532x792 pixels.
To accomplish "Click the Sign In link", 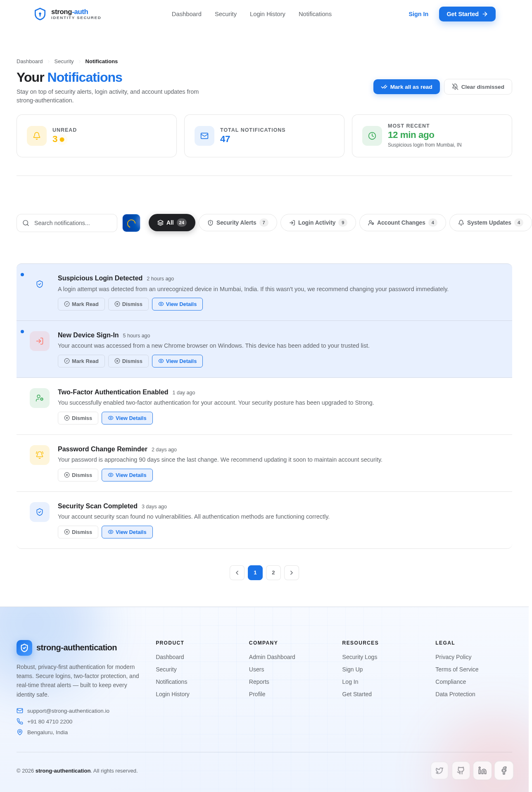I will coord(418,14).
